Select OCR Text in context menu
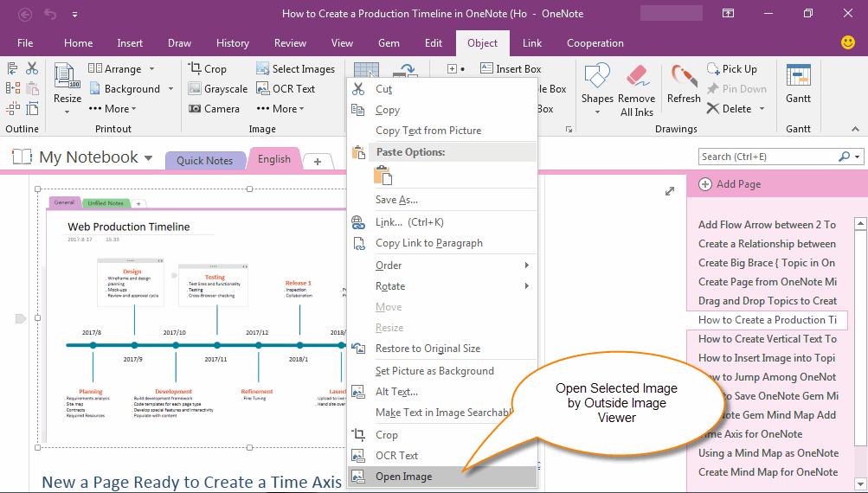 [x=441, y=455]
